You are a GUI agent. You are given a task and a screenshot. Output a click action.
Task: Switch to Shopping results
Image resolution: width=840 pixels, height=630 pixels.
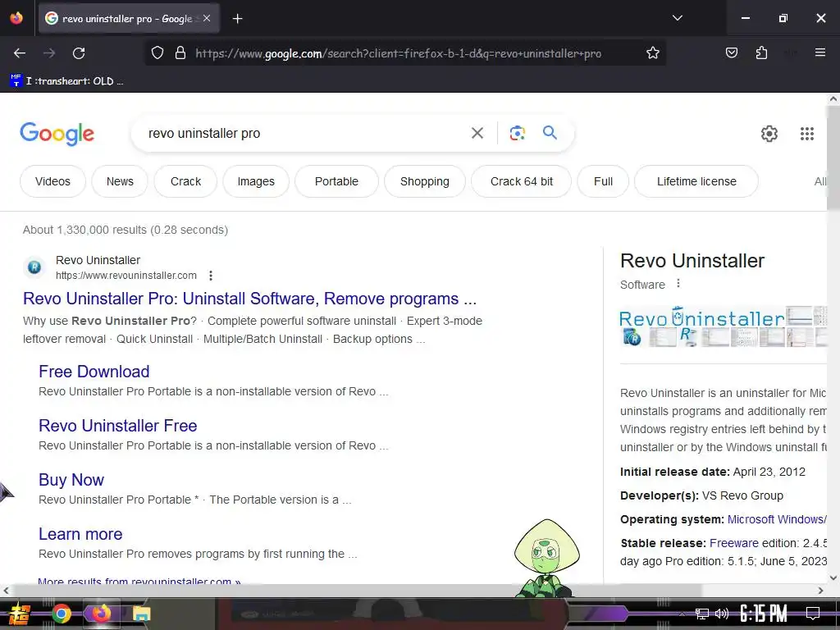pyautogui.click(x=424, y=181)
